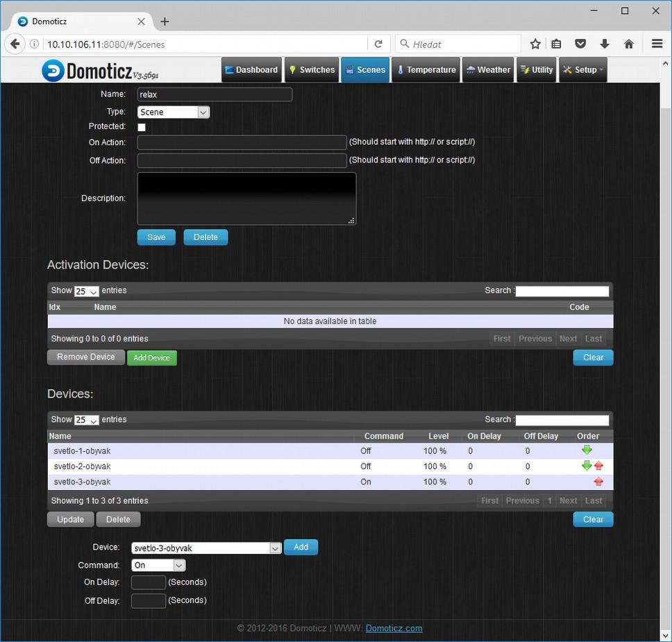This screenshot has height=642, width=672.
Task: Open downloads arrow icon
Action: (604, 44)
